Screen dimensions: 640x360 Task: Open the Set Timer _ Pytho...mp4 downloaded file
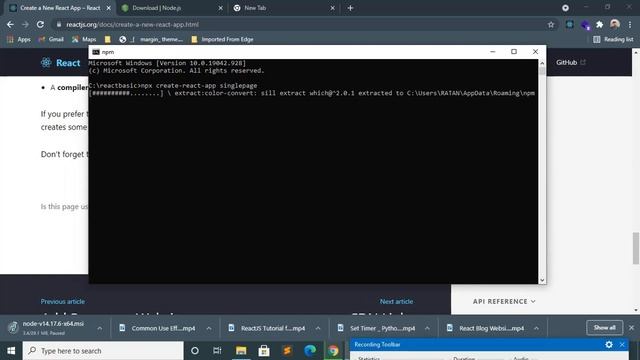coord(376,328)
